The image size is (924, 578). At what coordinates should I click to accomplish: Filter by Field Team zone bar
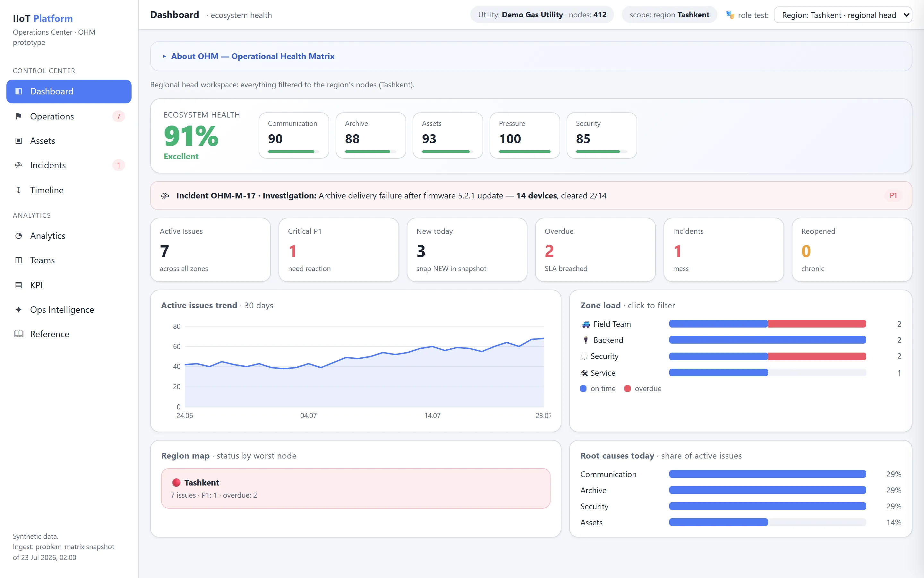pyautogui.click(x=767, y=324)
